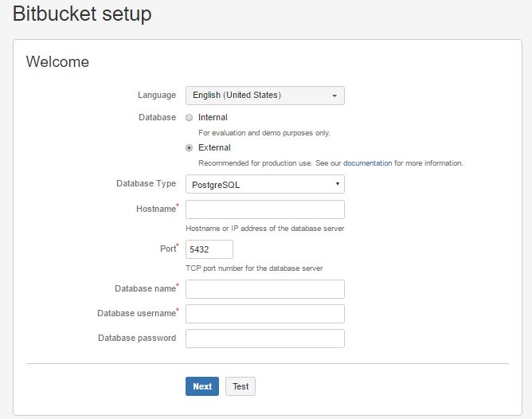Image resolution: width=532 pixels, height=419 pixels.
Task: Click the Database name label text
Action: [144, 288]
